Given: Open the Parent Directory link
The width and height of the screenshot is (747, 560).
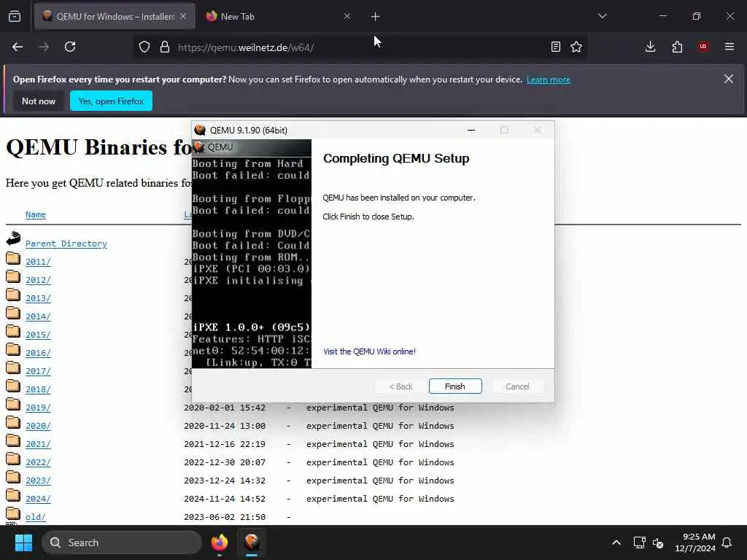Looking at the screenshot, I should [66, 244].
